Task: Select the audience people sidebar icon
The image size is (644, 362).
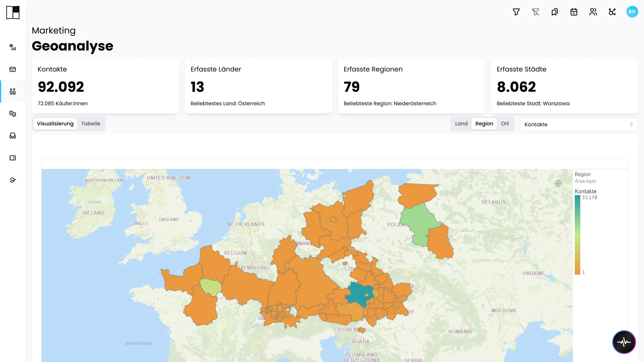Action: click(13, 92)
